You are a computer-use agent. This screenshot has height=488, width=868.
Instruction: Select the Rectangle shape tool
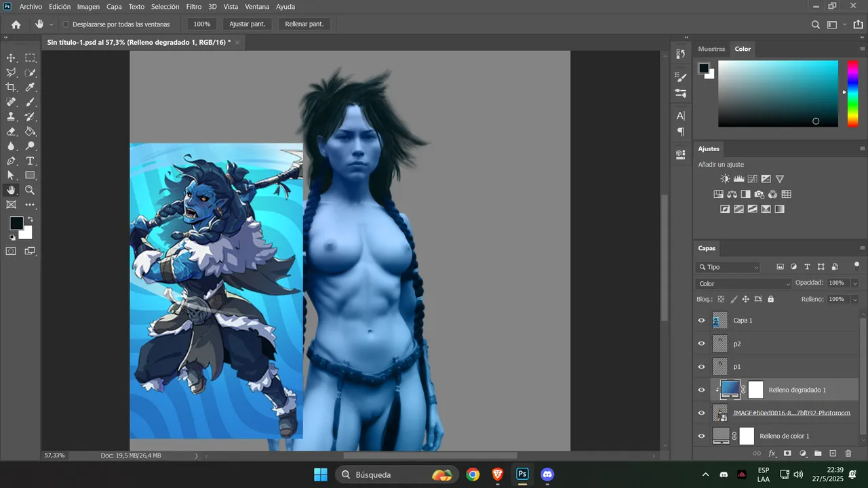click(31, 176)
